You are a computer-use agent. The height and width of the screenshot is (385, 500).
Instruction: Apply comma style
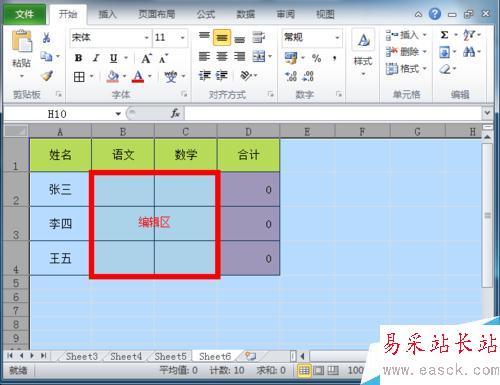tap(334, 59)
